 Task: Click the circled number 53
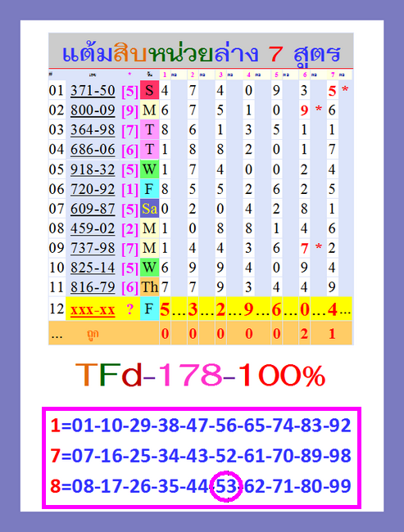(x=226, y=486)
